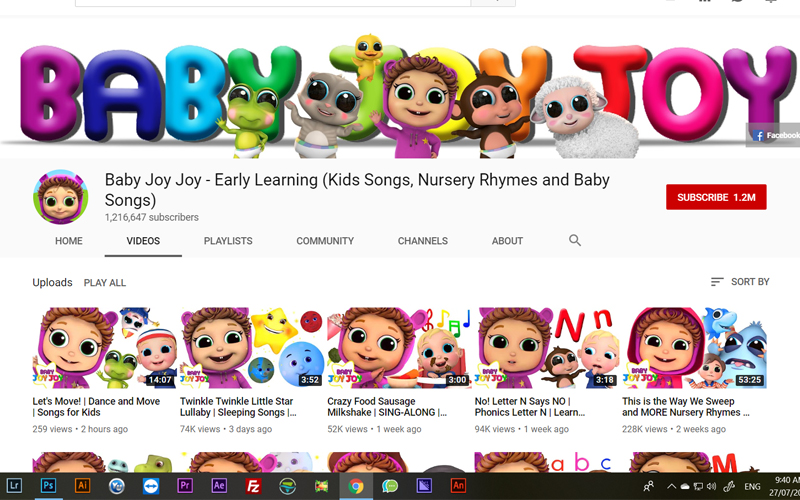Click the Play All link
Image resolution: width=800 pixels, height=500 pixels.
(105, 283)
